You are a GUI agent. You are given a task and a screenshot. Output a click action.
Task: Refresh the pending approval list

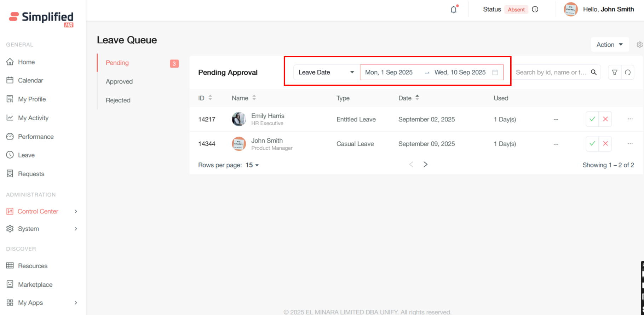point(628,72)
